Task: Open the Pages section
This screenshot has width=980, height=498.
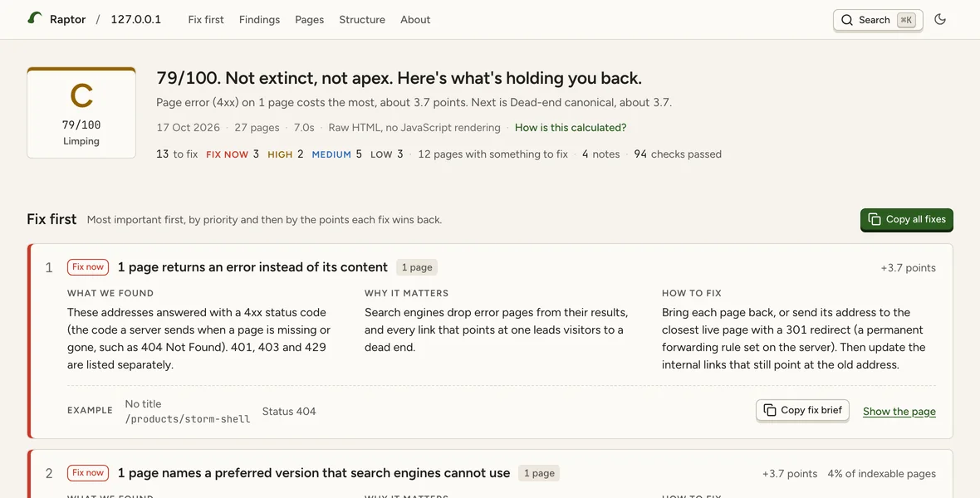Action: pos(310,19)
